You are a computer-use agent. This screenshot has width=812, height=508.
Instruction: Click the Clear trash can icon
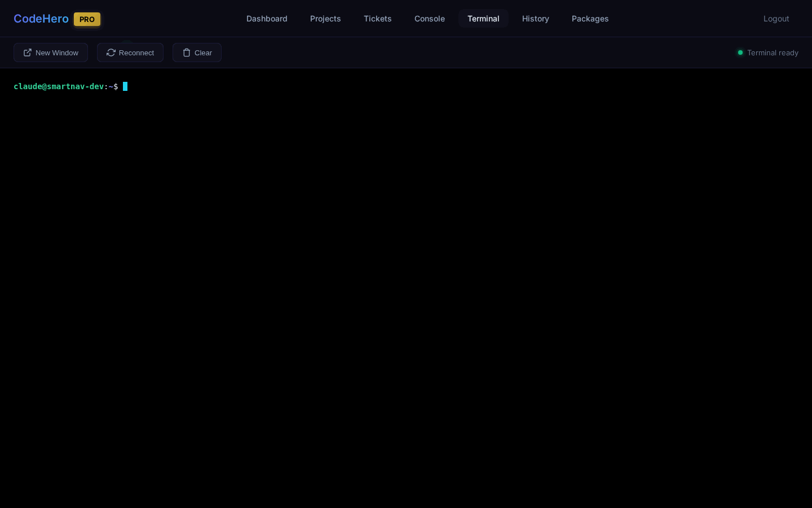pyautogui.click(x=187, y=52)
